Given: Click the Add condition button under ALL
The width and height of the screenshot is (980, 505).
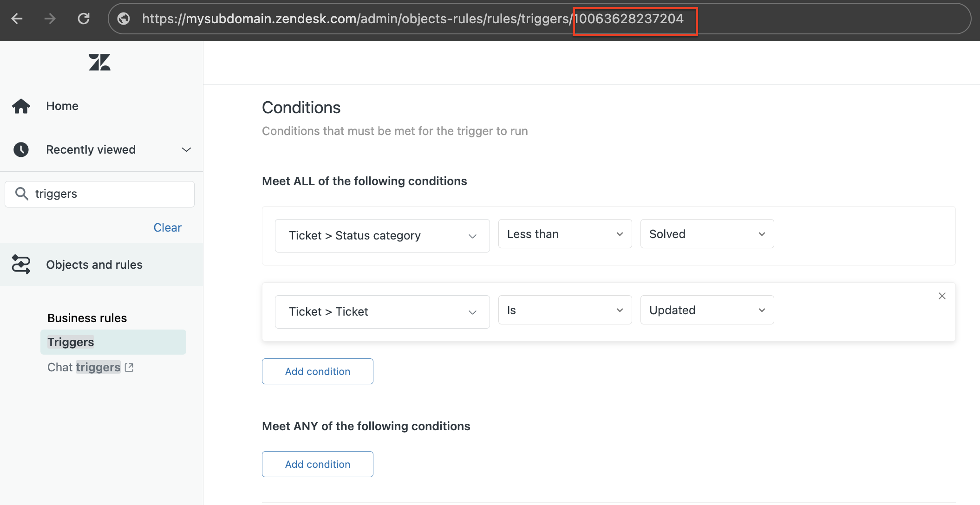Looking at the screenshot, I should point(318,371).
